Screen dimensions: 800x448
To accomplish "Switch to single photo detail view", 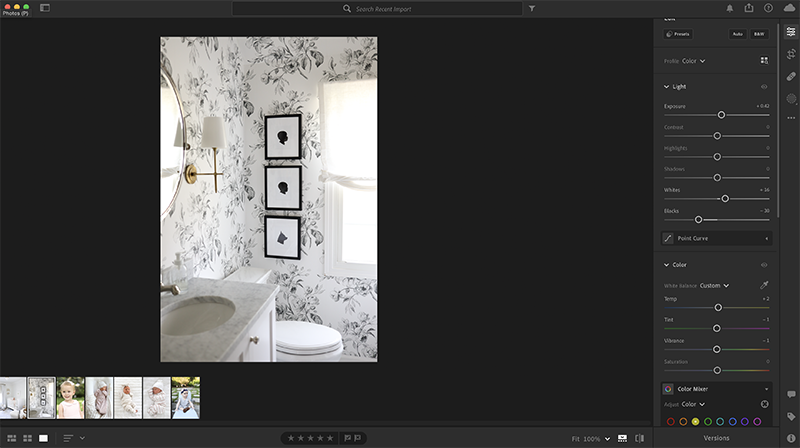I will (x=43, y=438).
